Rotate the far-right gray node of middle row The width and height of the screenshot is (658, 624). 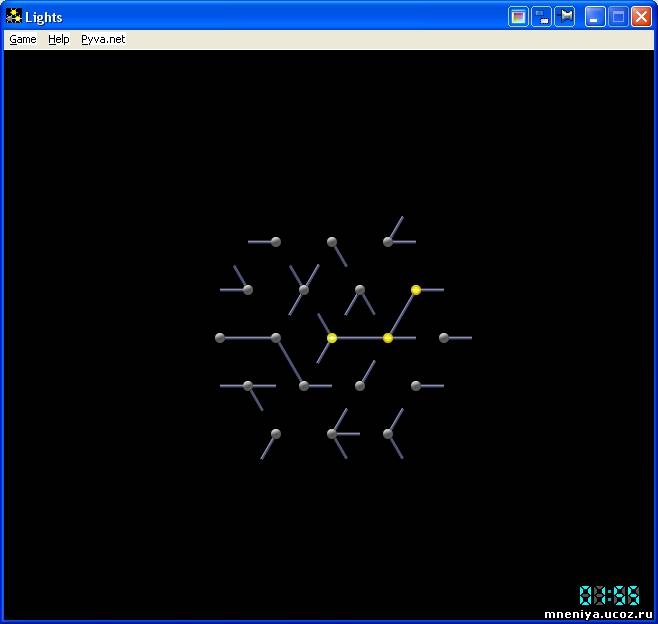444,338
